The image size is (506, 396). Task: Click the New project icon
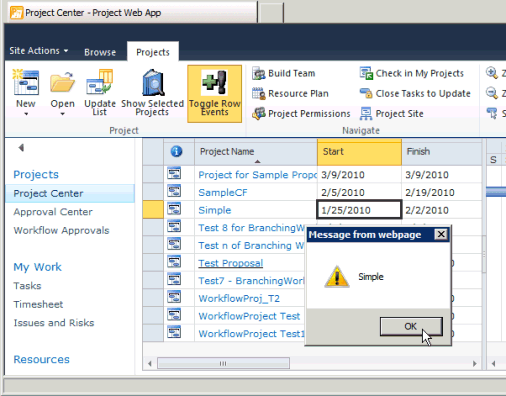tap(26, 82)
